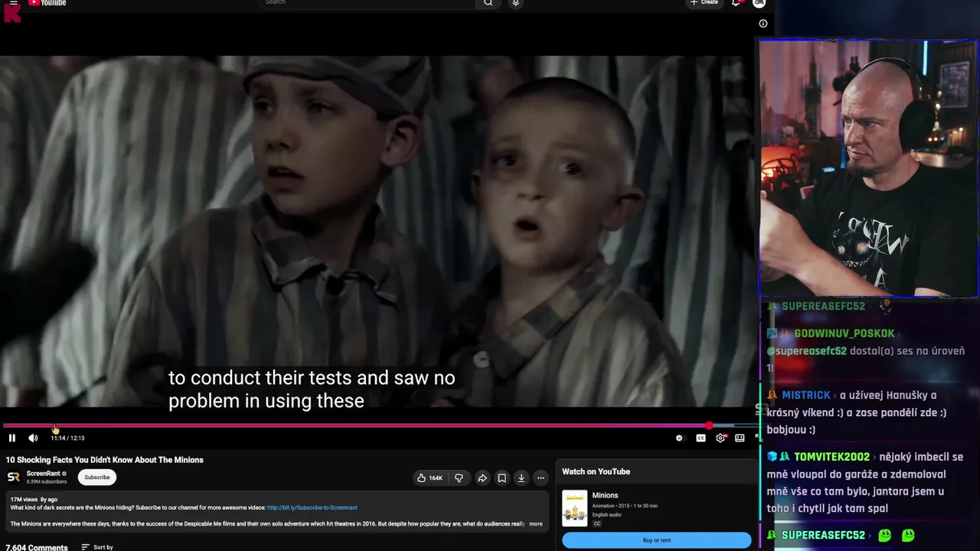Click the streamer webcam overlay
Screen dimensions: 980x551
(868, 168)
